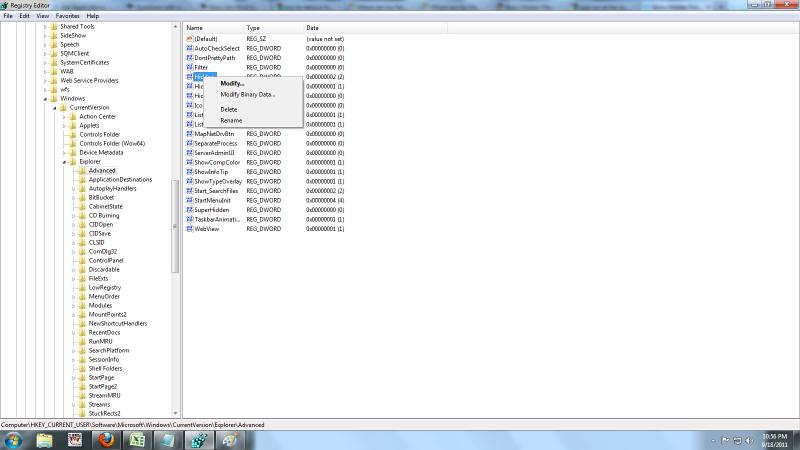This screenshot has width=800, height=450.
Task: Select the Shell Folders key
Action: point(105,368)
